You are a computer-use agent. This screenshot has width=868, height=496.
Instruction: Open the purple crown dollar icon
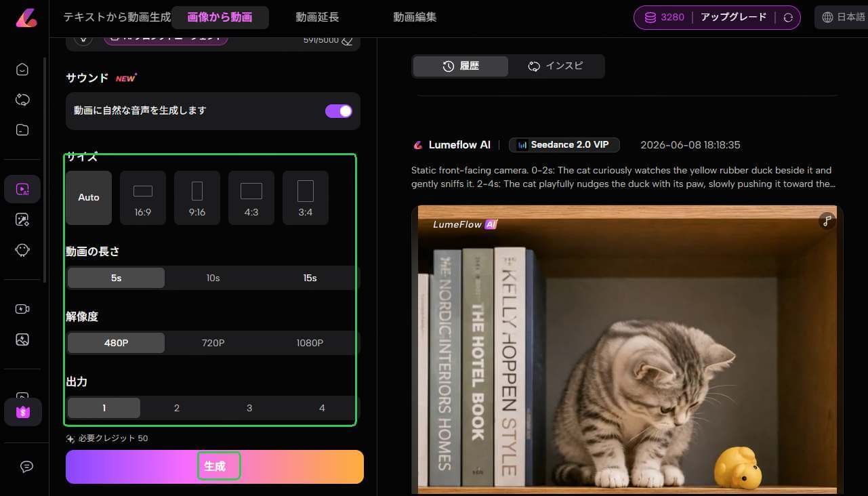23,412
